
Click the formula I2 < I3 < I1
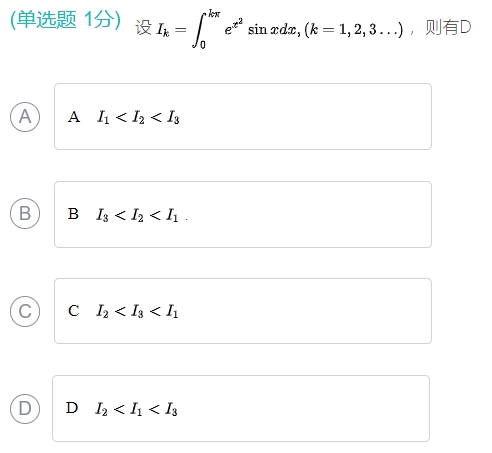(x=137, y=312)
